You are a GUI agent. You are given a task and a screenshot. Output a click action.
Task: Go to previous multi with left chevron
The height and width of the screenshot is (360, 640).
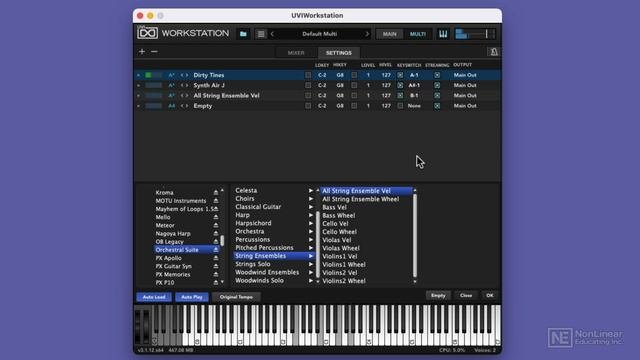[272, 34]
